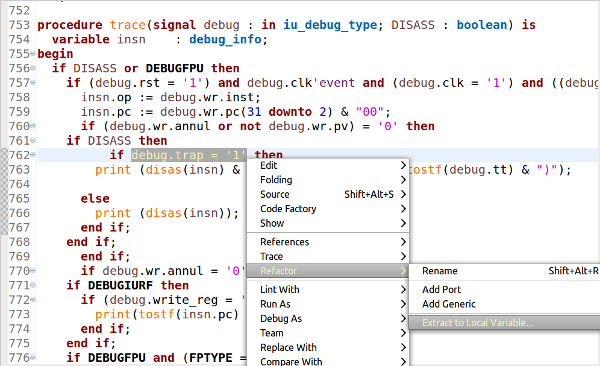Click DEBUGFPU on line 756
Viewport: 600px width, 366px height.
pos(174,68)
